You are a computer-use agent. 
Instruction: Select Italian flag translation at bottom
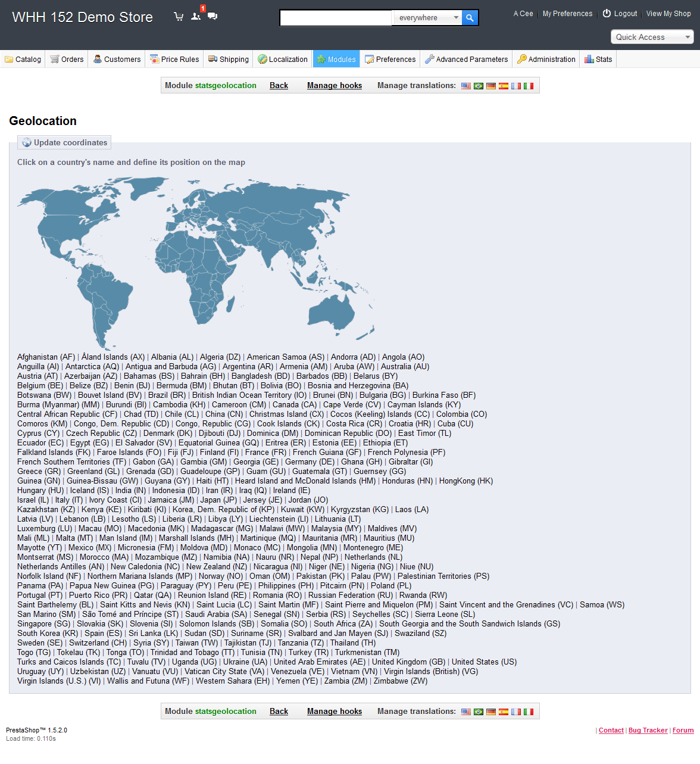[x=529, y=712]
